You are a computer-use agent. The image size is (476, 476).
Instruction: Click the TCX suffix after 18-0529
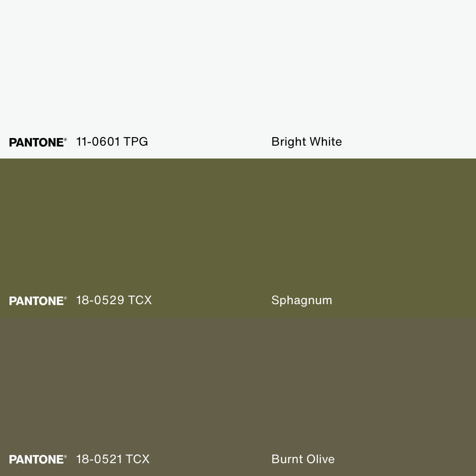pyautogui.click(x=140, y=300)
